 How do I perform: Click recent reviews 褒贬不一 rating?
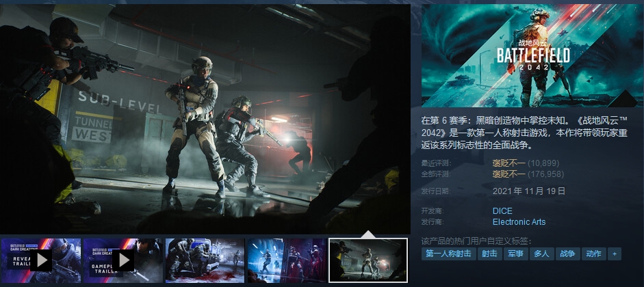509,163
